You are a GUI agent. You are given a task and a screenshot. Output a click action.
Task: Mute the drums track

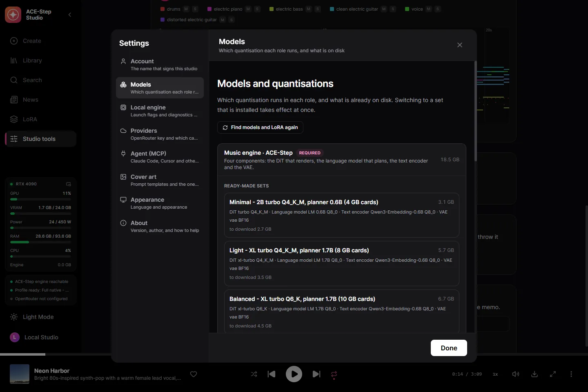[x=186, y=9]
